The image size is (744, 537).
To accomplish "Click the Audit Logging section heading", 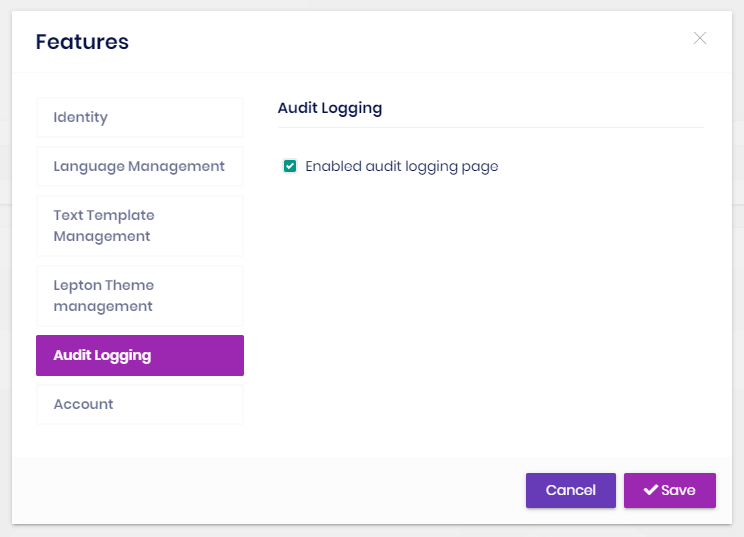I will coord(330,108).
